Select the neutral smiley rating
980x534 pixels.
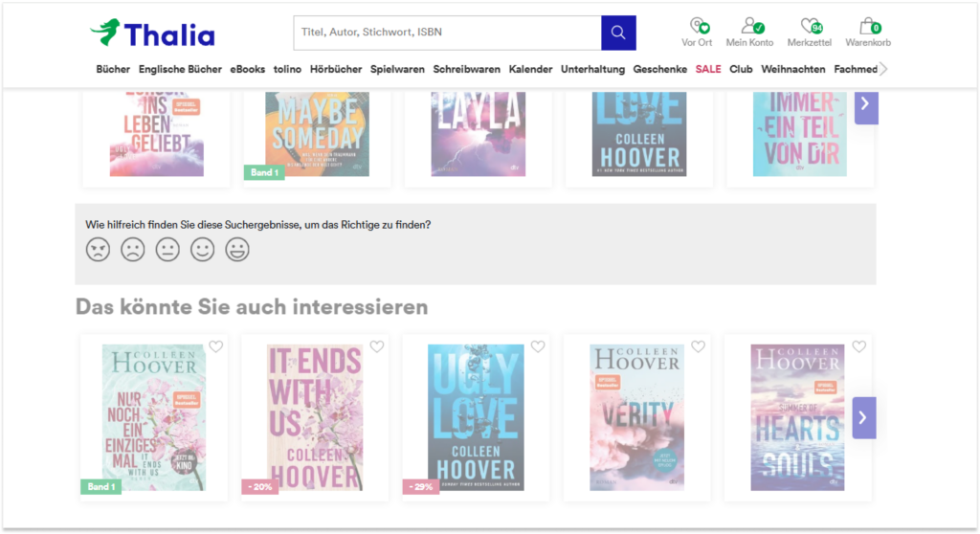pyautogui.click(x=167, y=250)
